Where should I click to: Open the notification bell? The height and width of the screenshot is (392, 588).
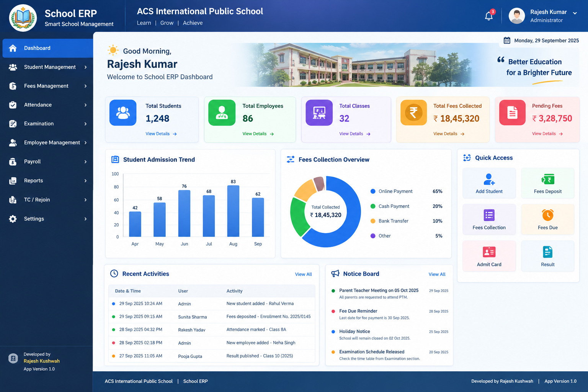489,16
